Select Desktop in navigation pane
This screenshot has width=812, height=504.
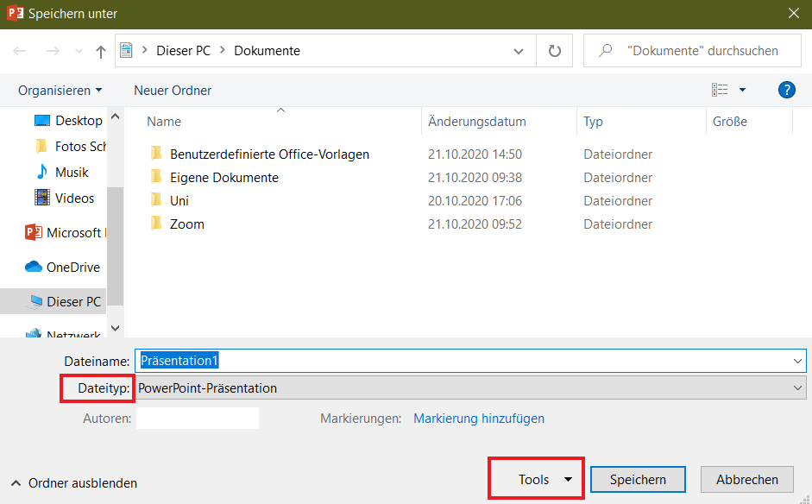coord(79,120)
